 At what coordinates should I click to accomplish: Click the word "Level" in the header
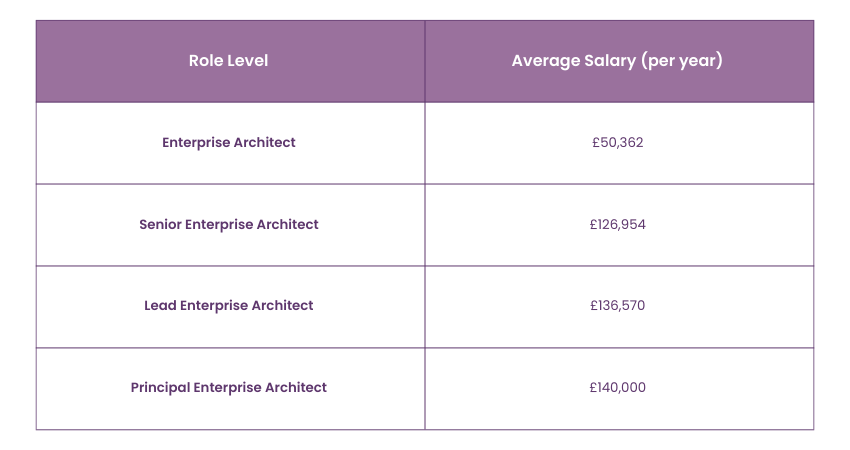click(x=248, y=61)
